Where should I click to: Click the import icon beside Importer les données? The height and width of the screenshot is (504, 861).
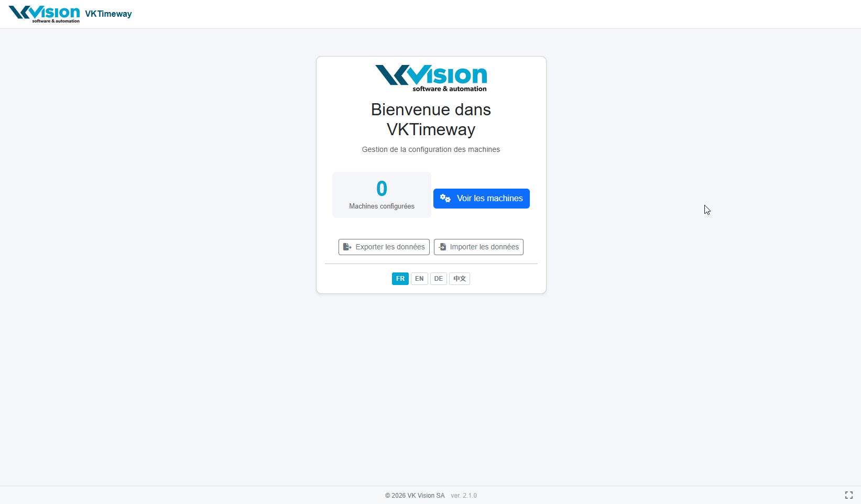tap(442, 247)
